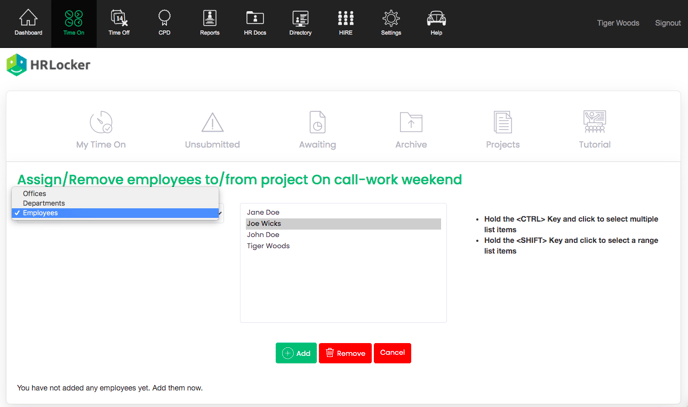Open the Archive tab

click(410, 131)
